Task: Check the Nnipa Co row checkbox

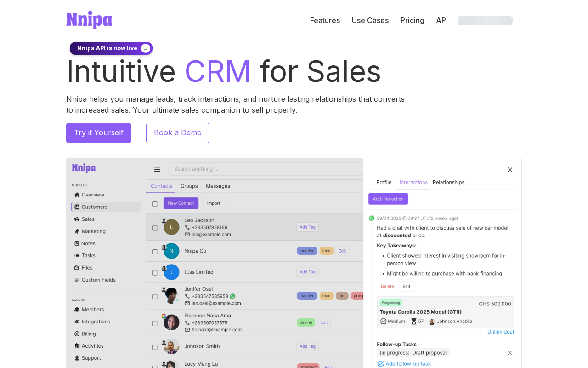Action: pos(155,252)
